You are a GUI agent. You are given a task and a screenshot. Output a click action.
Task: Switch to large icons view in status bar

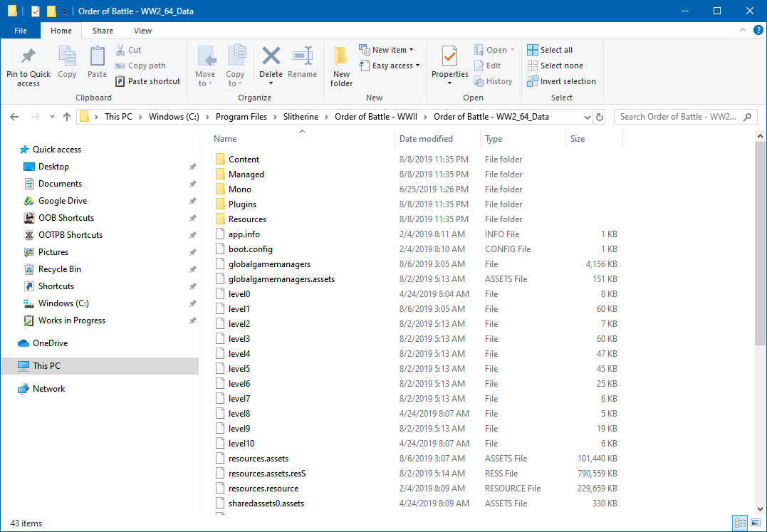(x=754, y=523)
